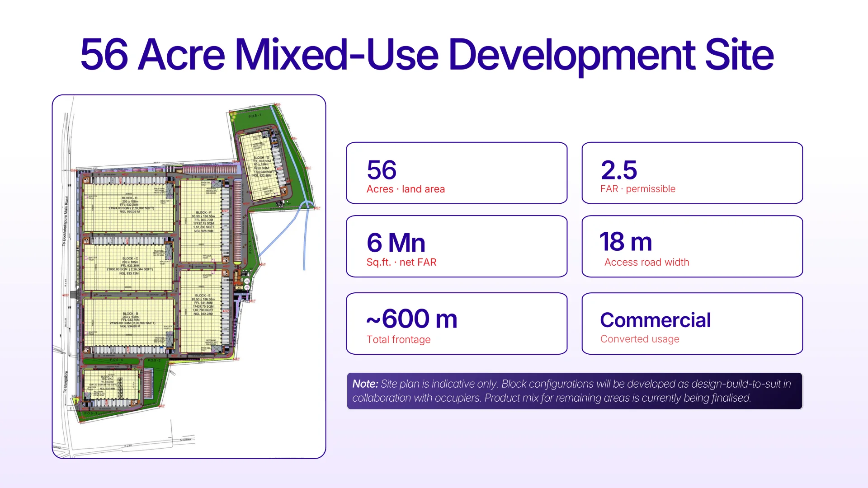Select the '2.5 FAR permissible' card

(692, 173)
